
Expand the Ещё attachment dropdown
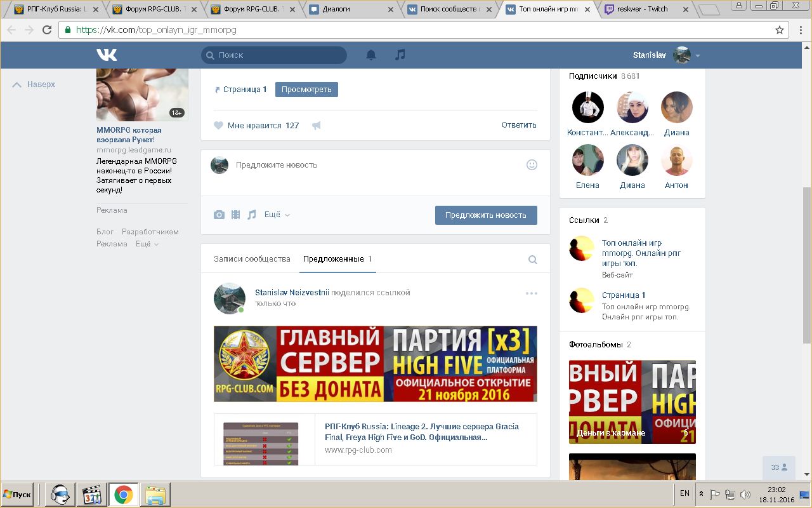tap(277, 215)
